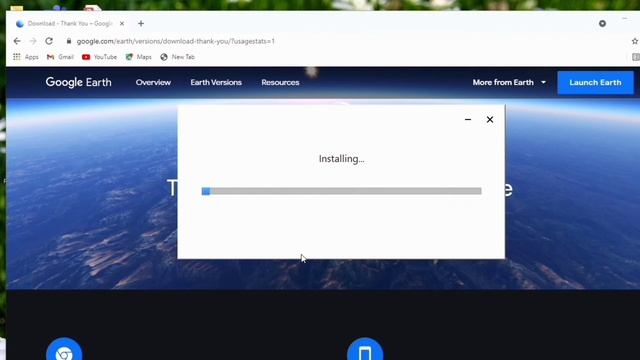
Task: Click the Launch Earth button
Action: coord(596,82)
